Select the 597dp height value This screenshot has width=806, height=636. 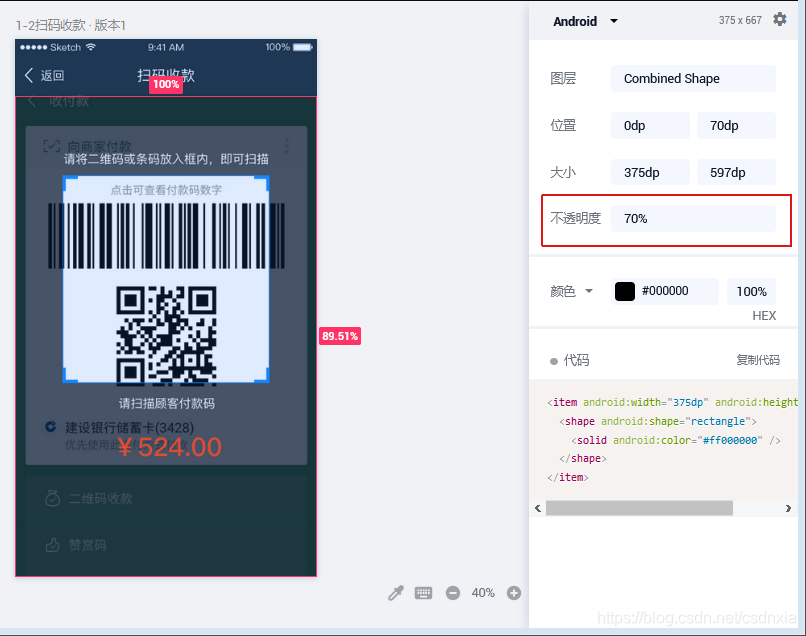point(736,172)
